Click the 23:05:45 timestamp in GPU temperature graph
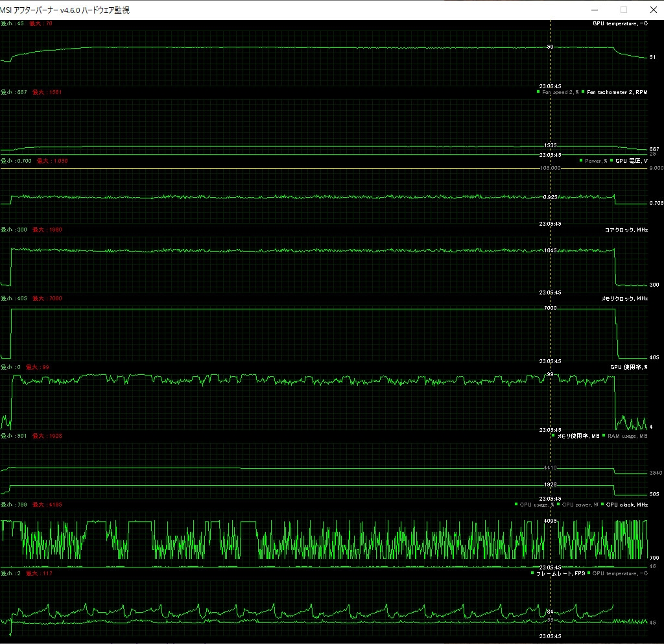Viewport: 664px width, 644px height. (x=550, y=86)
